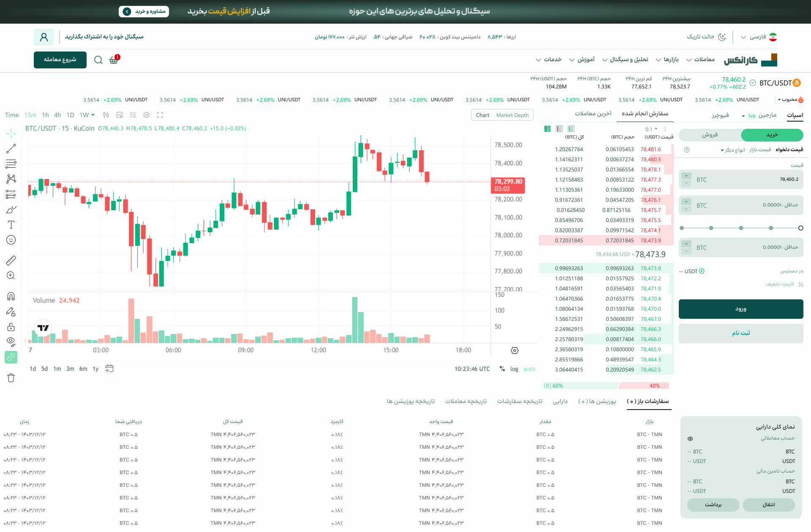Viewport: 811px width, 532px height.
Task: Toggle asset balance visibility eye
Action: (x=690, y=439)
